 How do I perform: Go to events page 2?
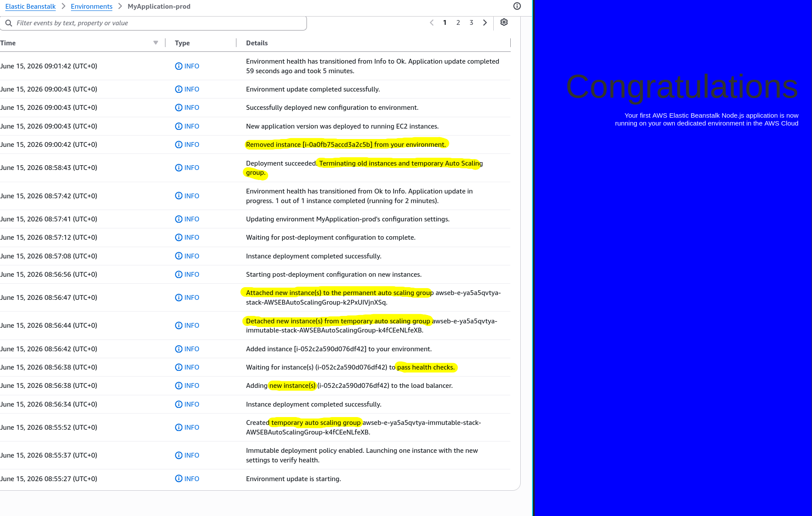click(x=458, y=23)
